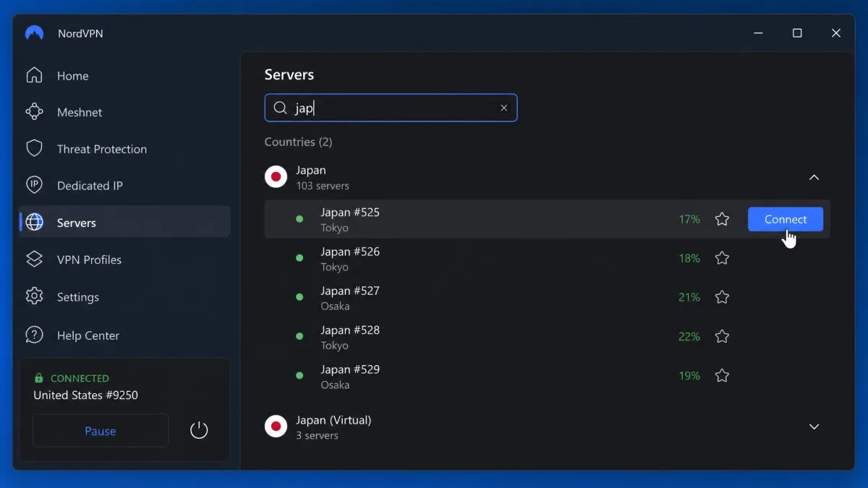The height and width of the screenshot is (488, 868).
Task: Click the green status dot of Japan #525
Action: click(299, 219)
